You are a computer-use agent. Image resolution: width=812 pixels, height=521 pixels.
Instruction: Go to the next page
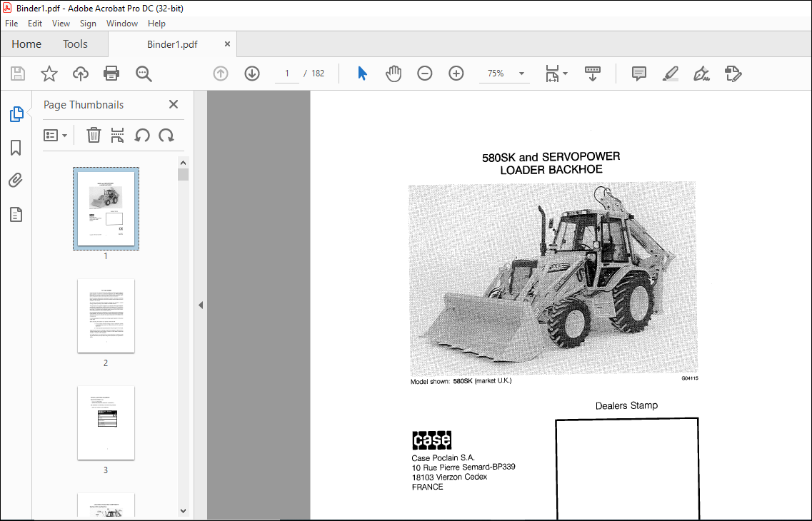(x=252, y=74)
